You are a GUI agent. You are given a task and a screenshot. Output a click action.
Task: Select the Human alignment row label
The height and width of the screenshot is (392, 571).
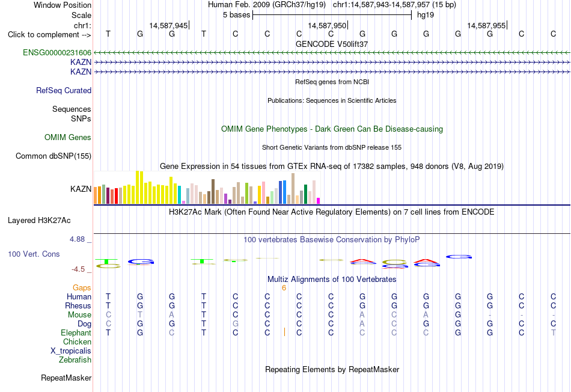coord(79,297)
